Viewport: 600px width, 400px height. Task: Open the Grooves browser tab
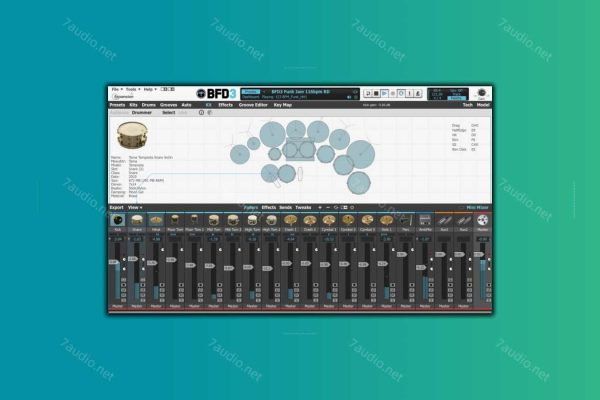(x=168, y=105)
